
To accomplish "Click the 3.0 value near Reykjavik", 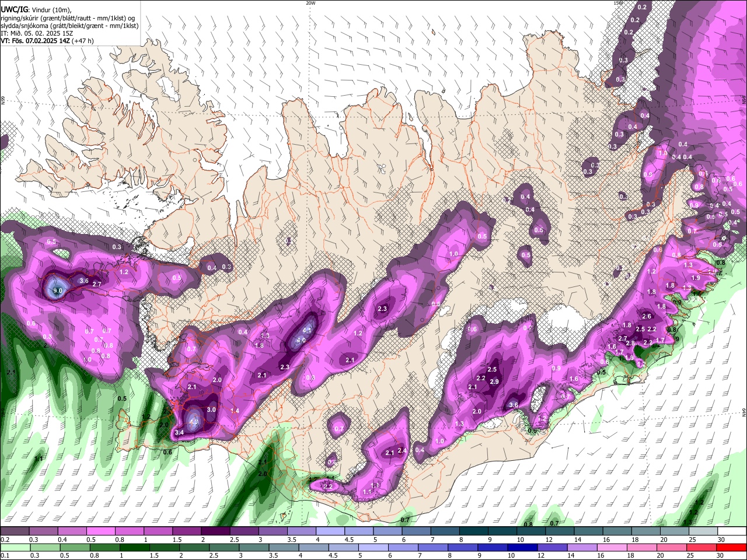I will [211, 409].
